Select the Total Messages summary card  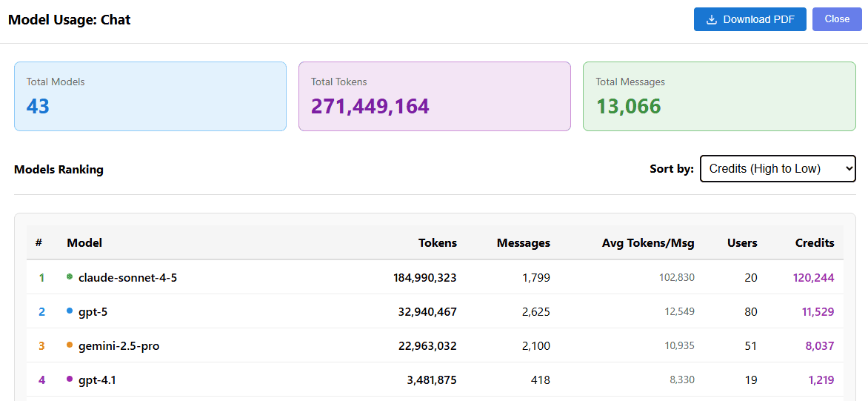pos(719,96)
